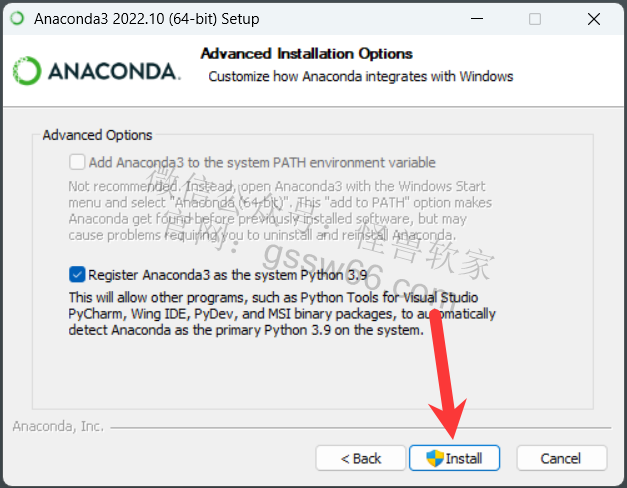
Task: Close the Anaconda3 Setup window
Action: (594, 19)
